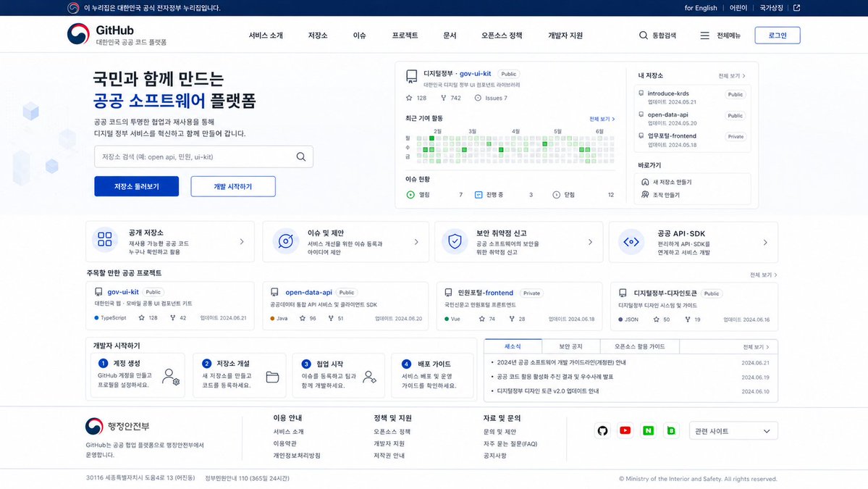Open the 오픈소스 정책 menu in top navigation
Screen dimensions: 868x489
tap(502, 35)
